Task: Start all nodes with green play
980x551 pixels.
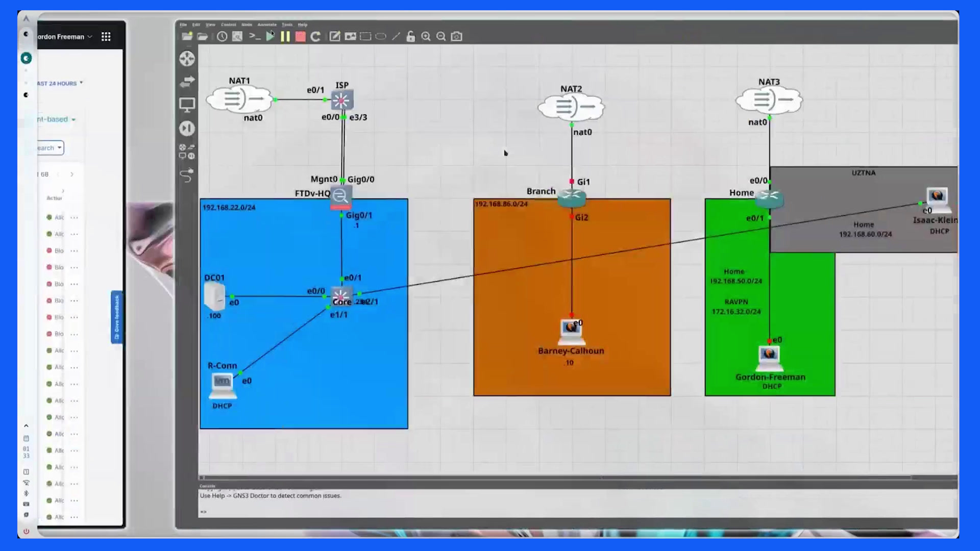Action: click(270, 36)
